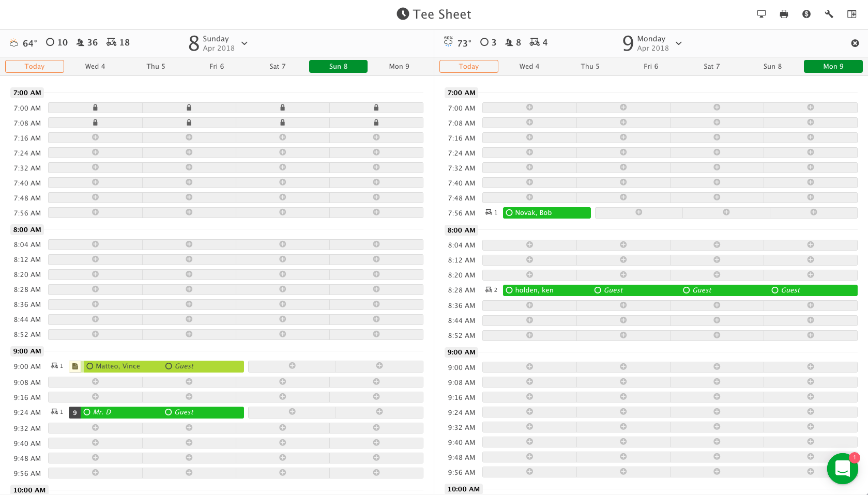Click the weather icon on the Sunday sheet
This screenshot has height=495, width=868.
[14, 43]
